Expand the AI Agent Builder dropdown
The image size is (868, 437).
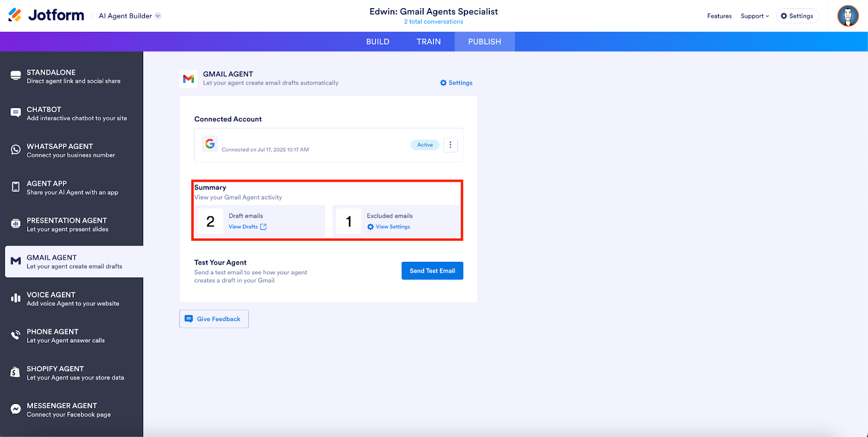tap(130, 16)
